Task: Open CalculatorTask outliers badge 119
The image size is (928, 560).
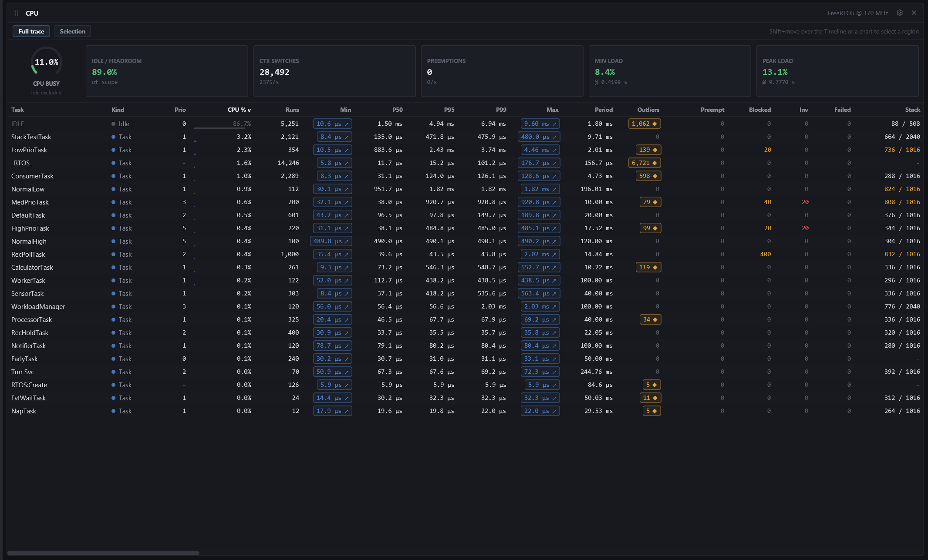Action: pyautogui.click(x=648, y=267)
